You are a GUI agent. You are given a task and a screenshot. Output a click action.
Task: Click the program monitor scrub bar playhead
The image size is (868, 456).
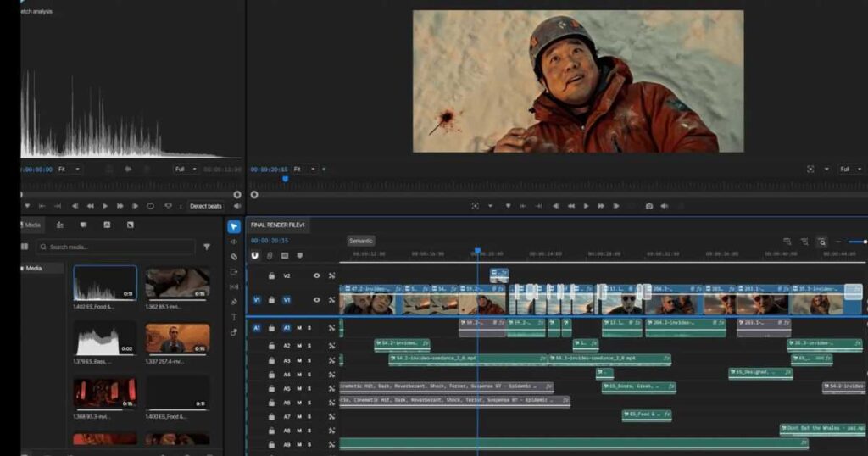[x=286, y=179]
